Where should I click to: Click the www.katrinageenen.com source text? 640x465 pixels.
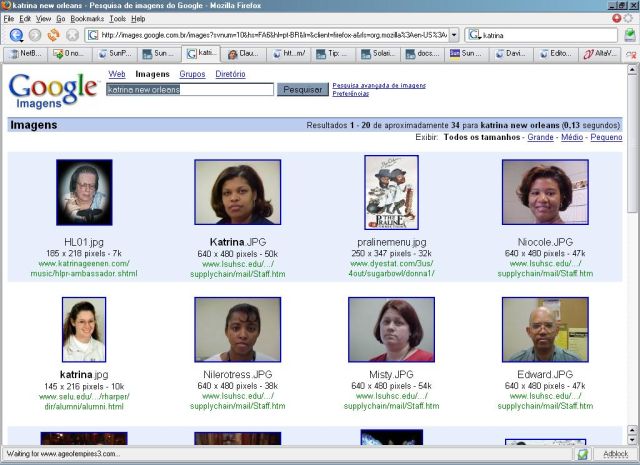[x=84, y=263]
